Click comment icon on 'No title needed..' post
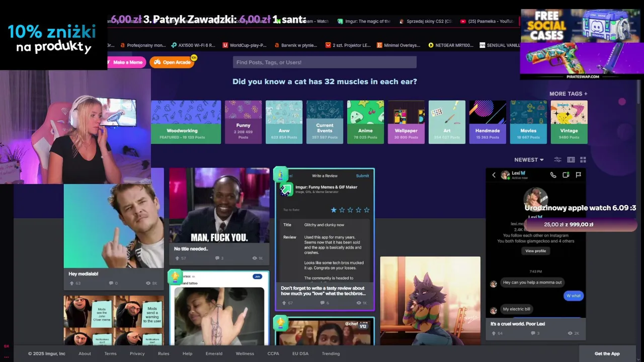Viewport: 644px width, 362px height. [x=217, y=258]
